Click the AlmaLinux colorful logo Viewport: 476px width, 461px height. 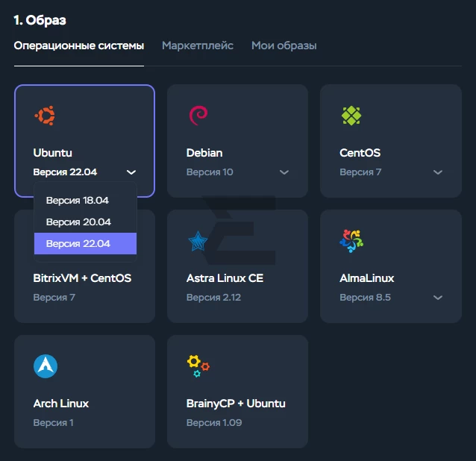pyautogui.click(x=351, y=241)
